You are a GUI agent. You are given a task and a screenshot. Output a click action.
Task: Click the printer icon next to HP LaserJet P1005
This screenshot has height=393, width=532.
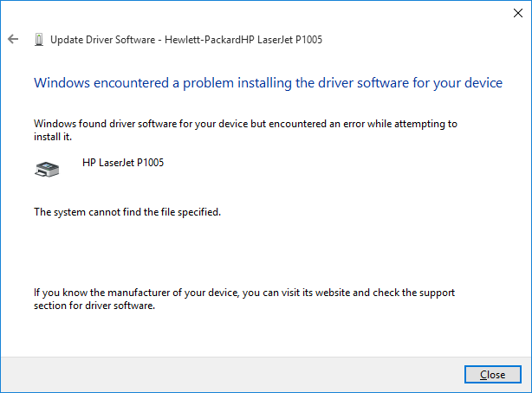click(46, 169)
